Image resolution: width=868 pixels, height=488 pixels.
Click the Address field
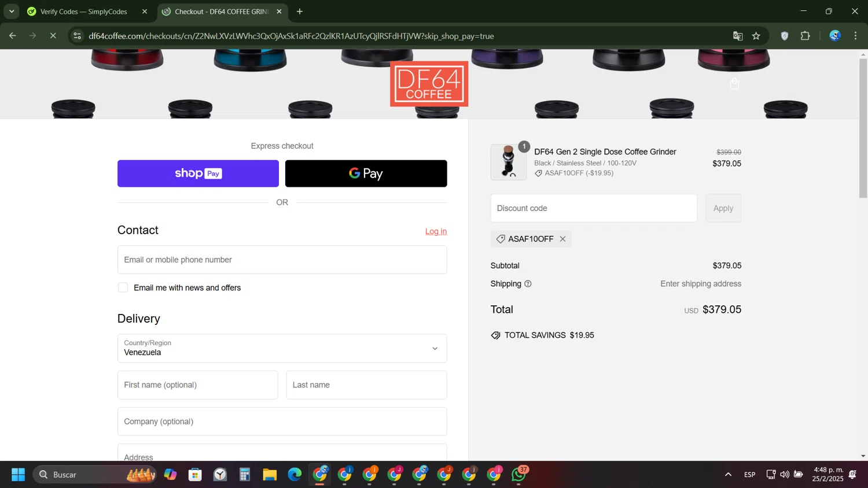point(282,453)
